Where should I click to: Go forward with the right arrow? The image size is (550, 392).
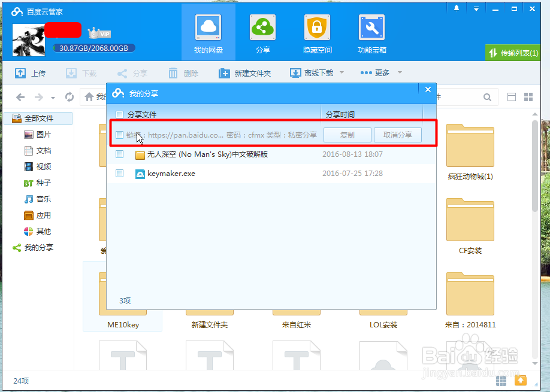[x=38, y=97]
